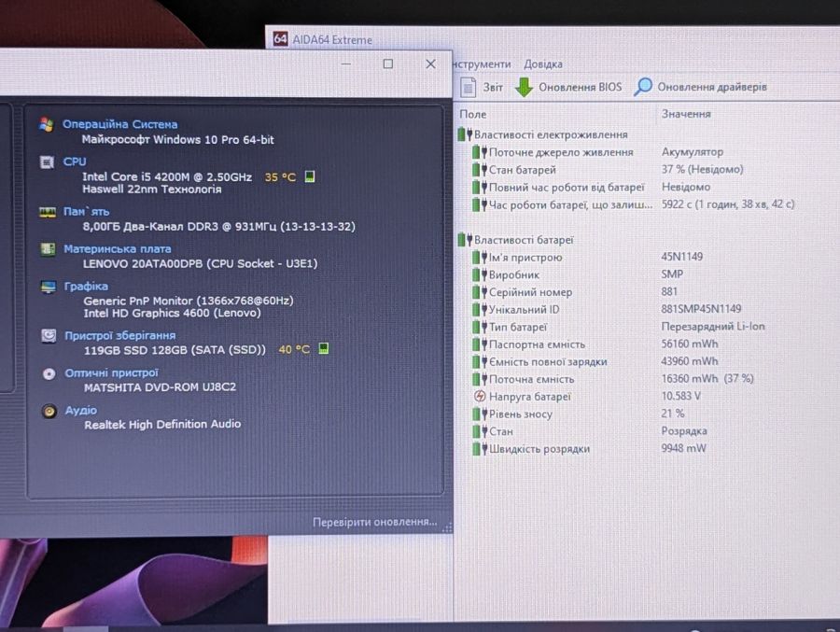Select the Розрядка state value
The width and height of the screenshot is (840, 632).
683,430
